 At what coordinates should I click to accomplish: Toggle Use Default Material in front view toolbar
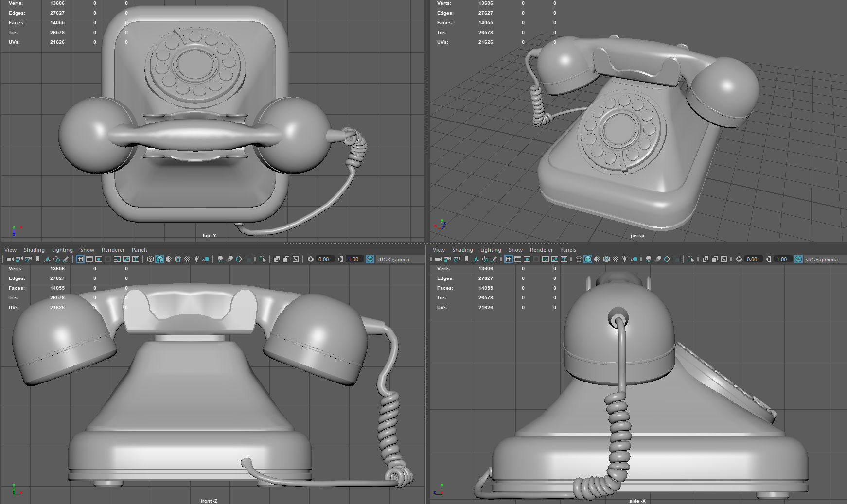(169, 259)
